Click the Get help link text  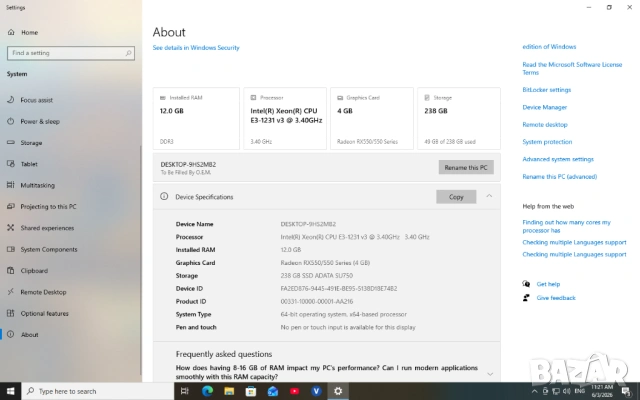(x=548, y=284)
